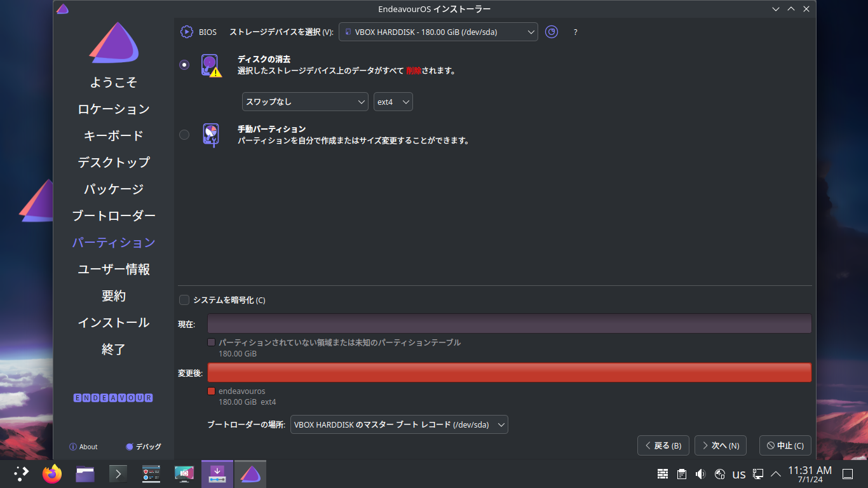
Task: Select the パッケージ step in sidebar
Action: click(x=114, y=189)
